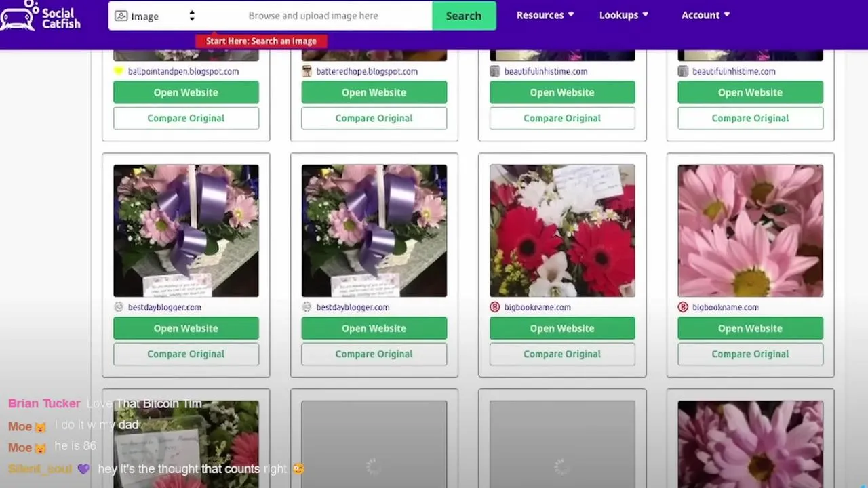Compare Original for ballpointandpen.blogspot.com
The image size is (868, 488).
(x=186, y=118)
